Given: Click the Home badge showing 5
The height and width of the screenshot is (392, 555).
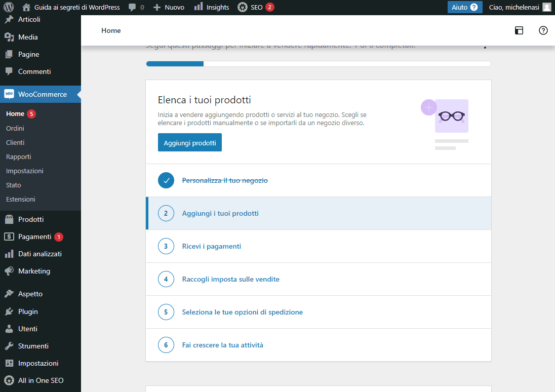Looking at the screenshot, I should point(31,114).
